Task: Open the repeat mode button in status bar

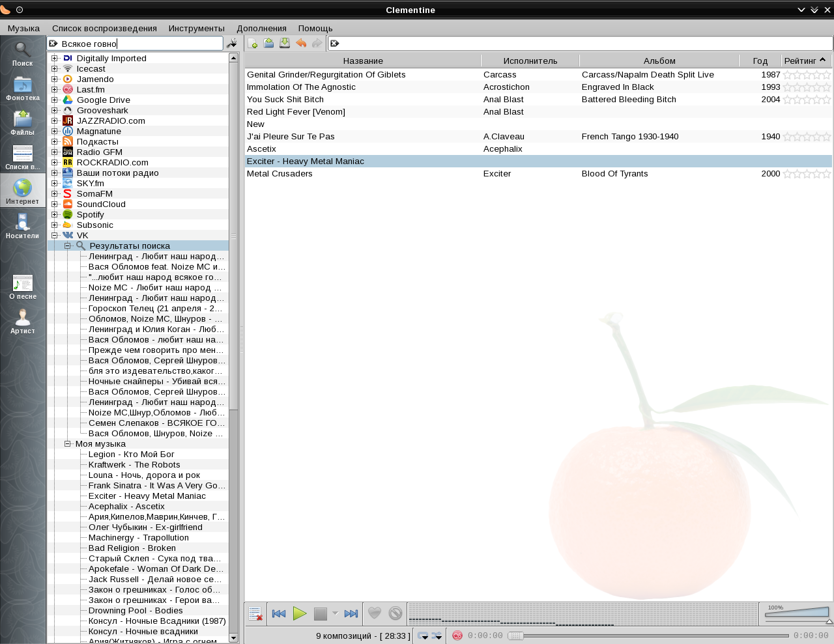Action: [423, 636]
